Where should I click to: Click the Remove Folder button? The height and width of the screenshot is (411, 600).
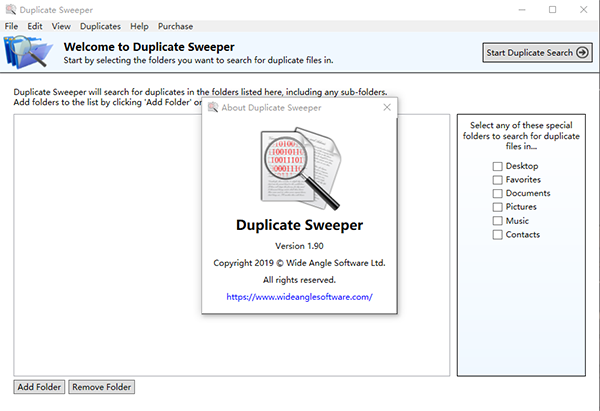pos(101,387)
